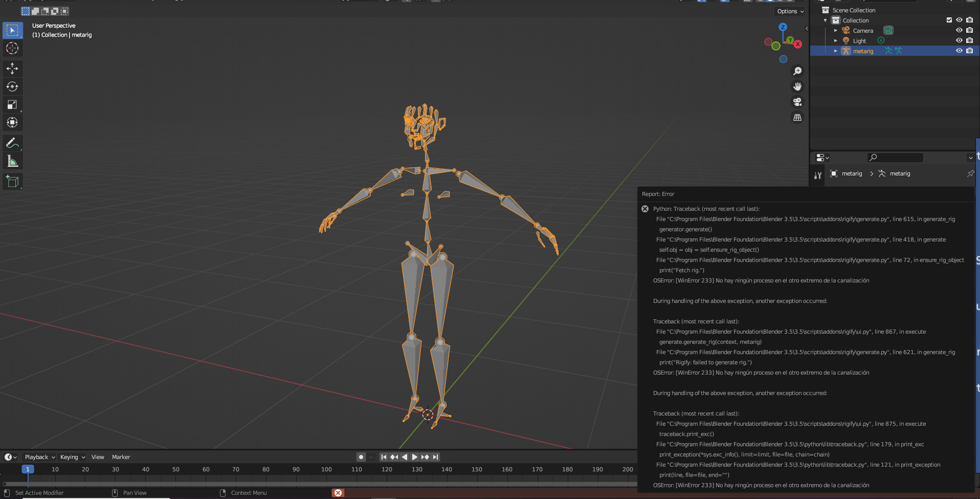This screenshot has height=499, width=980.
Task: Hide the Camera object in viewport
Action: (959, 30)
